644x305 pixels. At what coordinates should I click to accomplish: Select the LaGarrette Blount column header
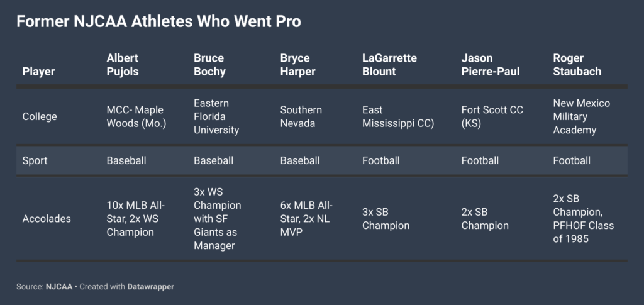click(x=389, y=64)
